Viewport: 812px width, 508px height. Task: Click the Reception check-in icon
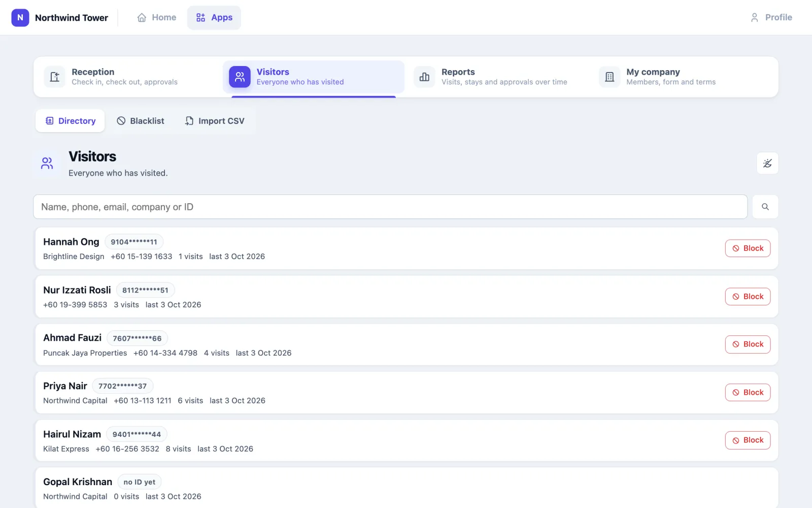(55, 77)
